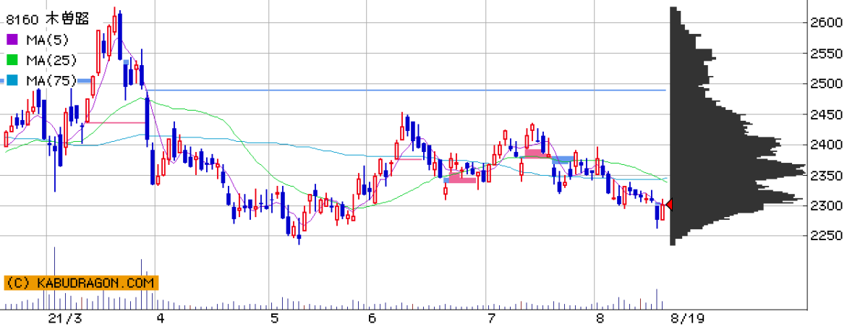This screenshot has height=327, width=868.
Task: Click the month 4 date label
Action: (161, 318)
